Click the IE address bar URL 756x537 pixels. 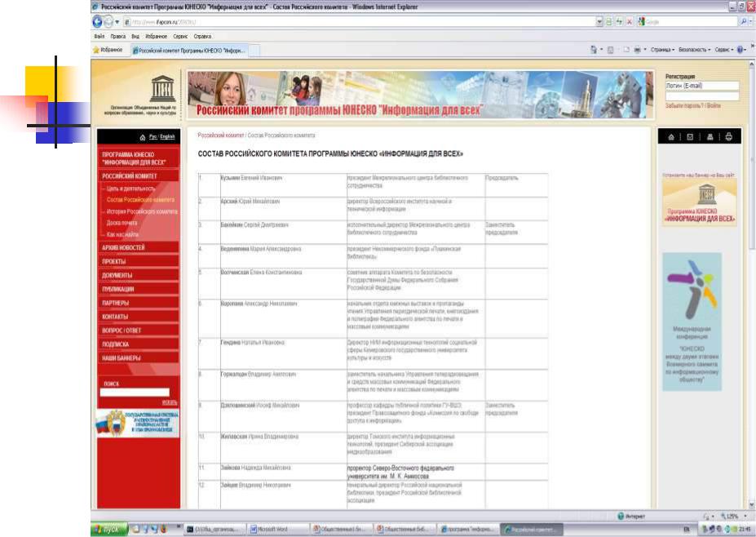164,22
